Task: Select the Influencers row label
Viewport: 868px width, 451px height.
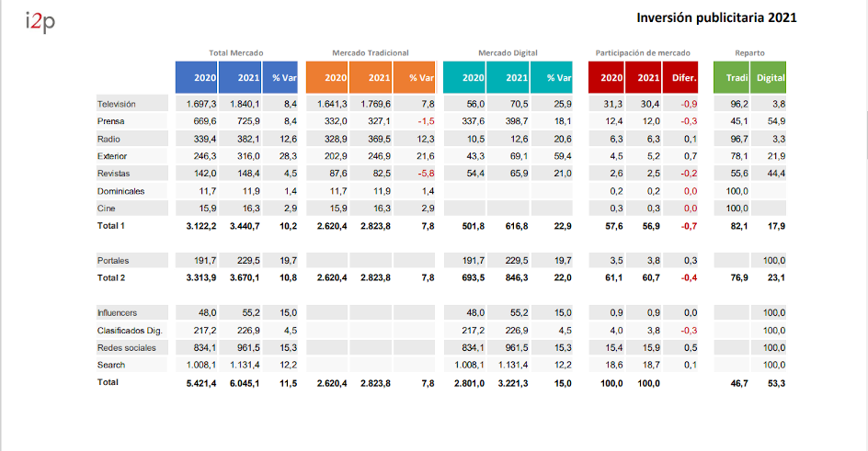Action: (x=120, y=313)
